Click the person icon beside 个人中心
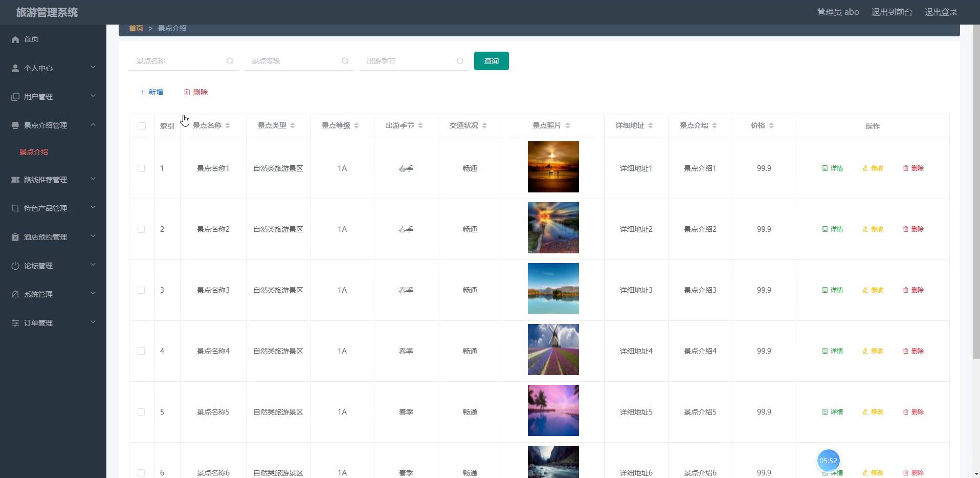Screen dimensions: 980x478 click(x=15, y=68)
